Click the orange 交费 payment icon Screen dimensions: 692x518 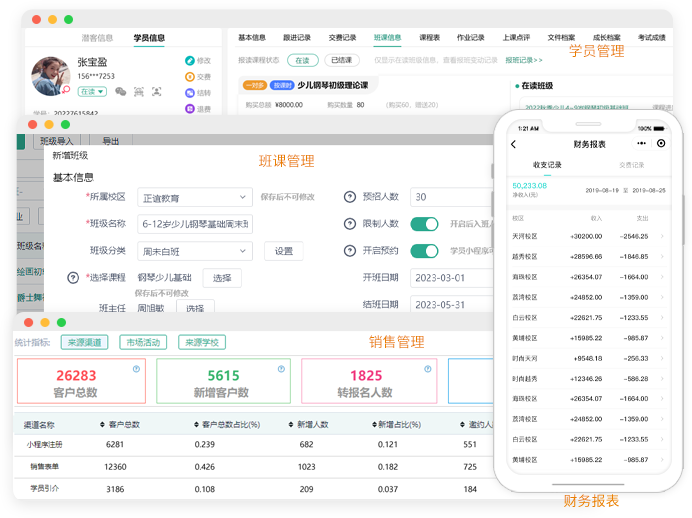(x=190, y=77)
